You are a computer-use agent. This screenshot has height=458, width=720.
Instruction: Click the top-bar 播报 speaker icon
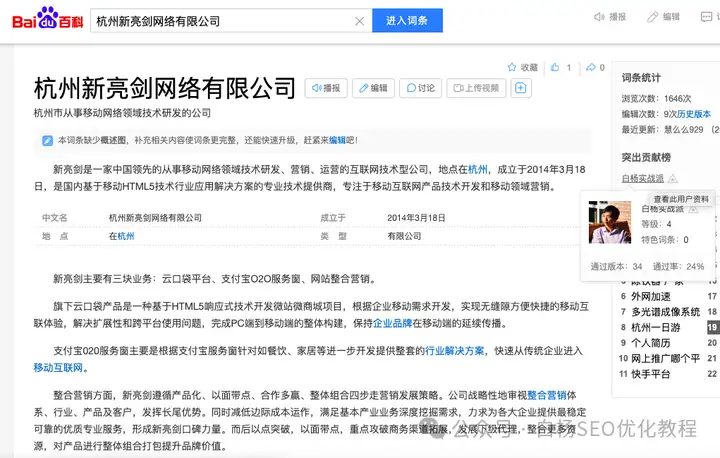599,17
